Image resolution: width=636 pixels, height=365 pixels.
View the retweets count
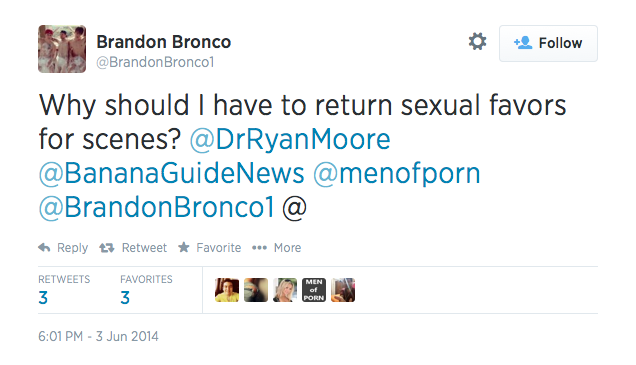coord(43,298)
